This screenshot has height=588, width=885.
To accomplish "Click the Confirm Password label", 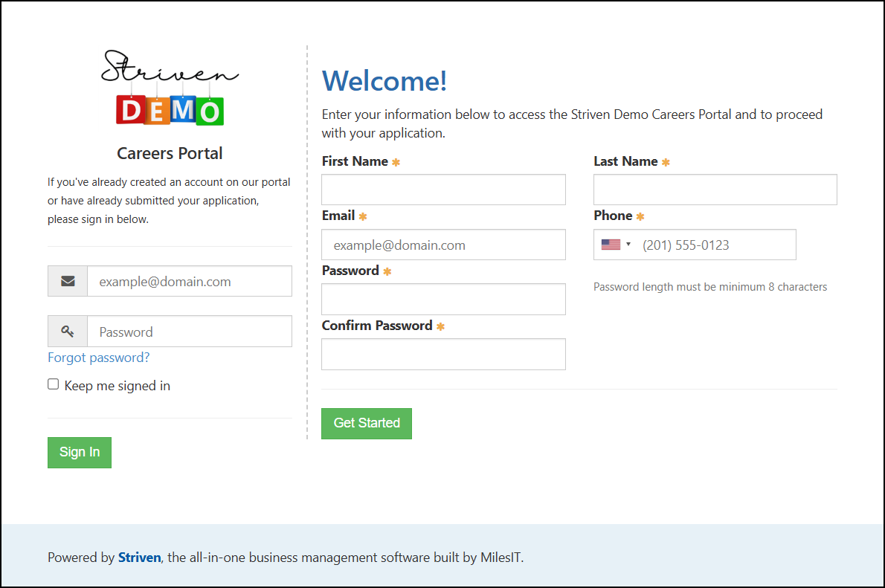I will point(377,326).
